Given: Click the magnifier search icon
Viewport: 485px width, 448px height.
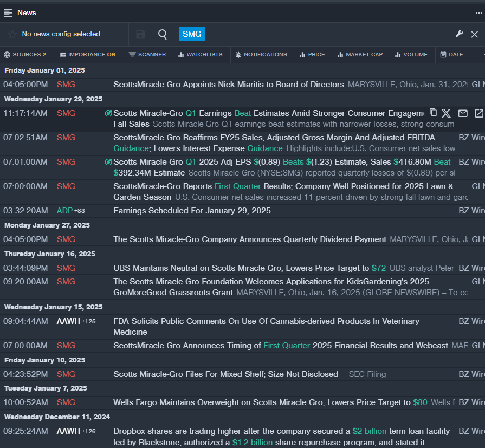Looking at the screenshot, I should tap(163, 34).
